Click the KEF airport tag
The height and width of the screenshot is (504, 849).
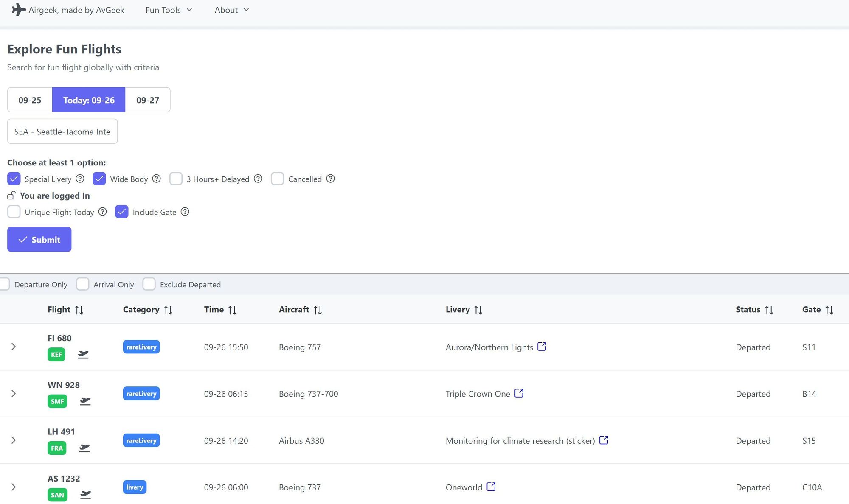pyautogui.click(x=56, y=355)
